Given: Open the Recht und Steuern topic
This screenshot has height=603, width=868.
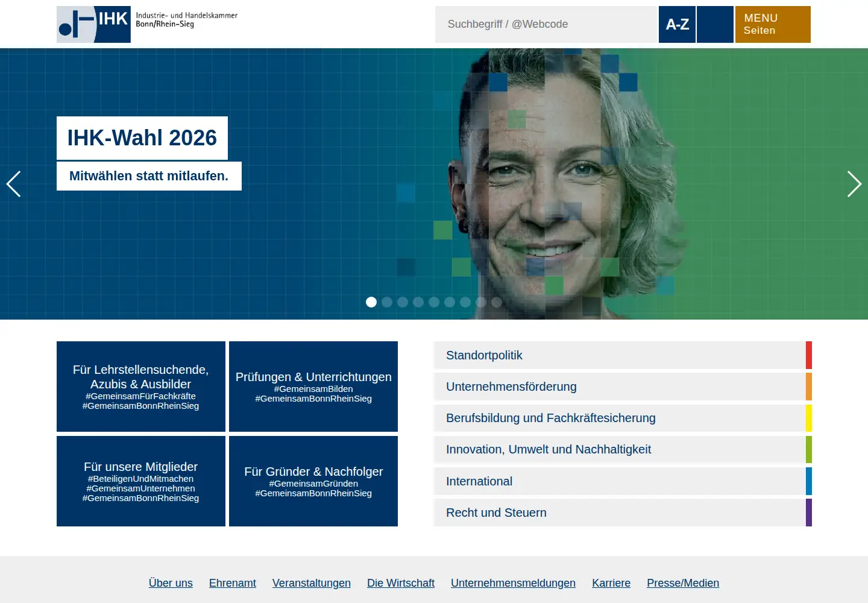Looking at the screenshot, I should tap(623, 513).
